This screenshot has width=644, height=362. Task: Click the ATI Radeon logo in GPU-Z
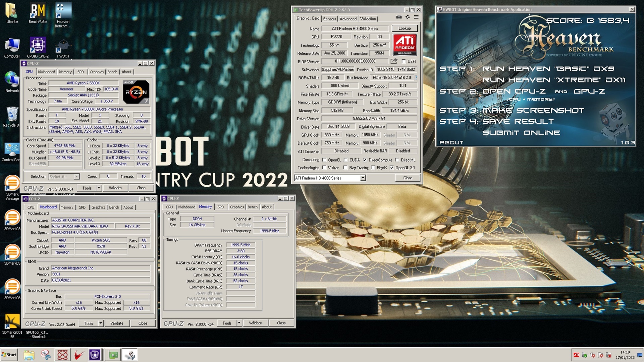(x=405, y=45)
